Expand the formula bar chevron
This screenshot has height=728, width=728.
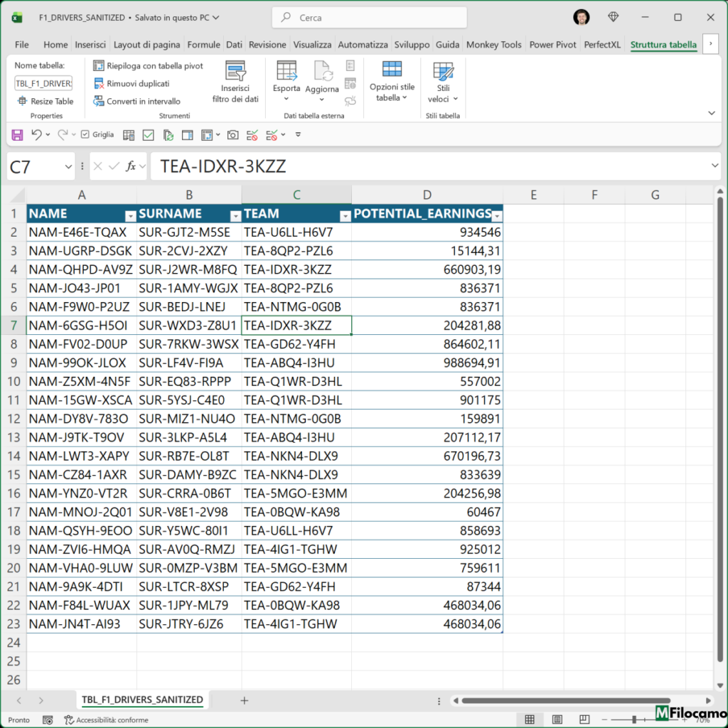[714, 165]
